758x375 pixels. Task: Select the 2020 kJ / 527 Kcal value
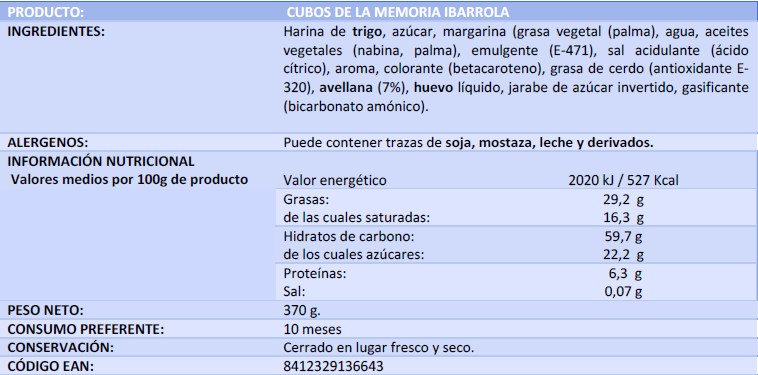(x=624, y=181)
